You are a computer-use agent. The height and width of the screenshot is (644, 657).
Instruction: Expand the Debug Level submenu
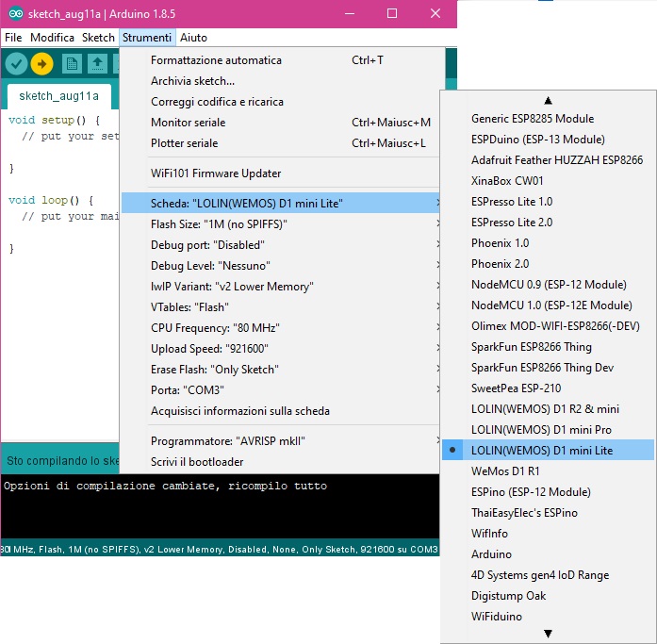(280, 266)
